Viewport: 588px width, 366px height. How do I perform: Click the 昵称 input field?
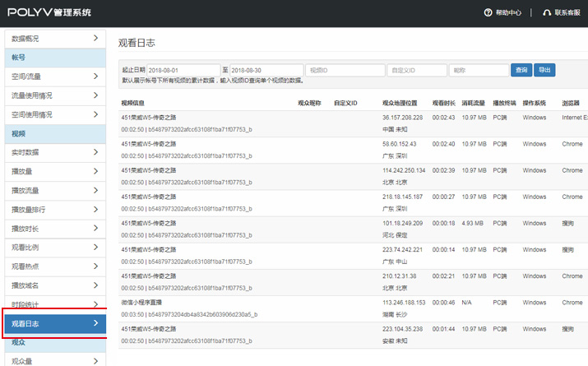[x=477, y=70]
